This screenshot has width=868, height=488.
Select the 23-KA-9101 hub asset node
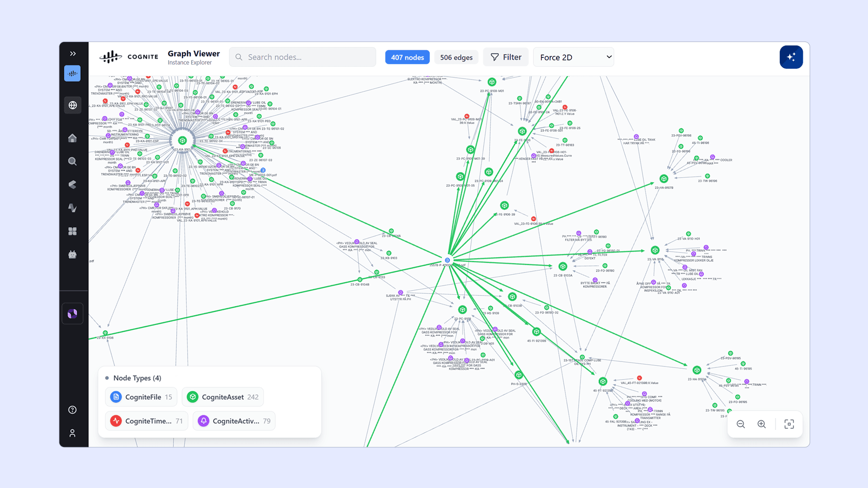pyautogui.click(x=182, y=141)
